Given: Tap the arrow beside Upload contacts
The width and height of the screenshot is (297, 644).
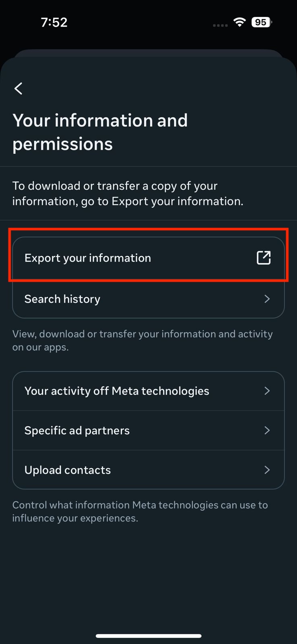Looking at the screenshot, I should tap(267, 470).
